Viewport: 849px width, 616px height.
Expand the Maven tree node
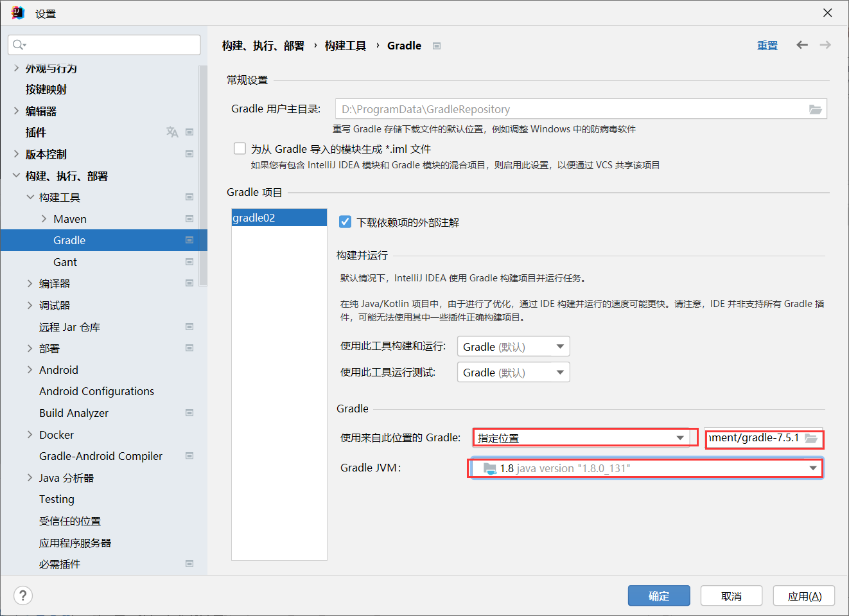[44, 218]
